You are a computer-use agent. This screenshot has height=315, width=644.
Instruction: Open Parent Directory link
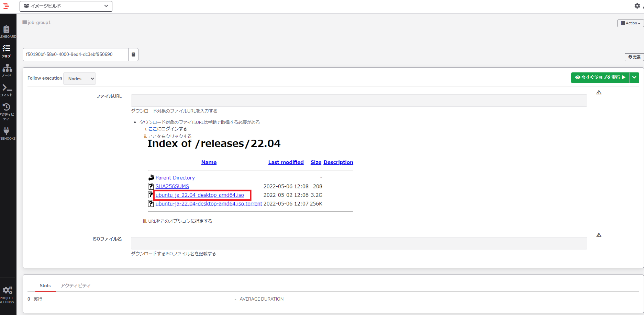[175, 178]
